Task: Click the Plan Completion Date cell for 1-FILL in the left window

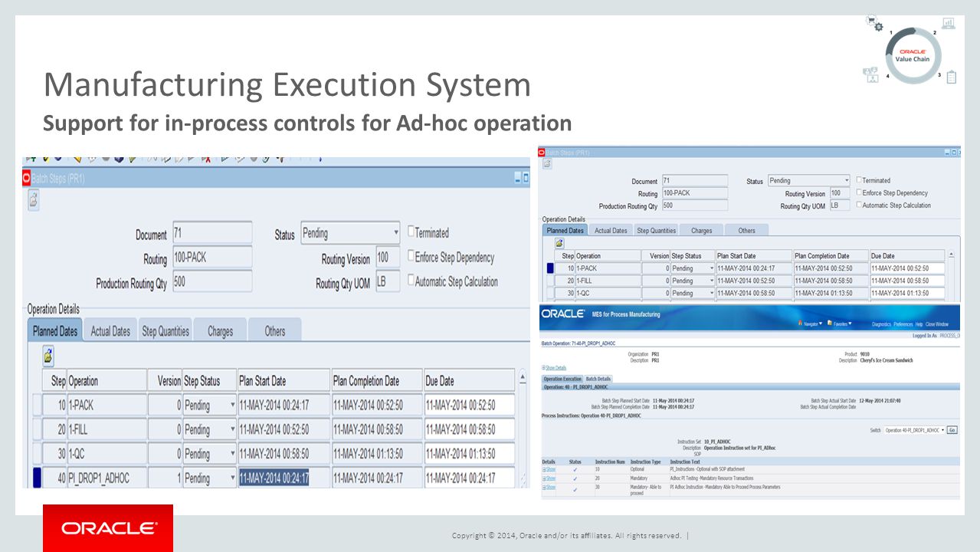Action: tap(376, 429)
